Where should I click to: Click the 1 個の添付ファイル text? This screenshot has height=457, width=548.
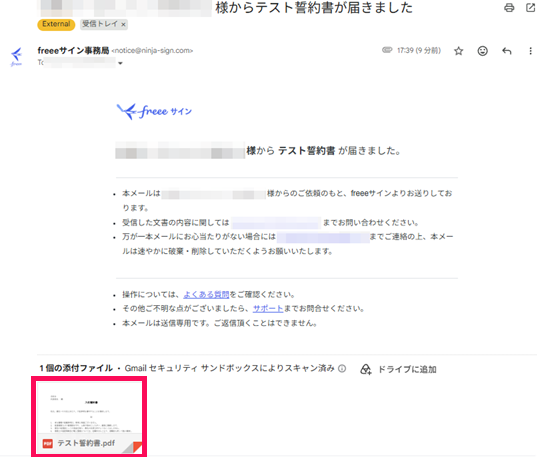click(76, 368)
